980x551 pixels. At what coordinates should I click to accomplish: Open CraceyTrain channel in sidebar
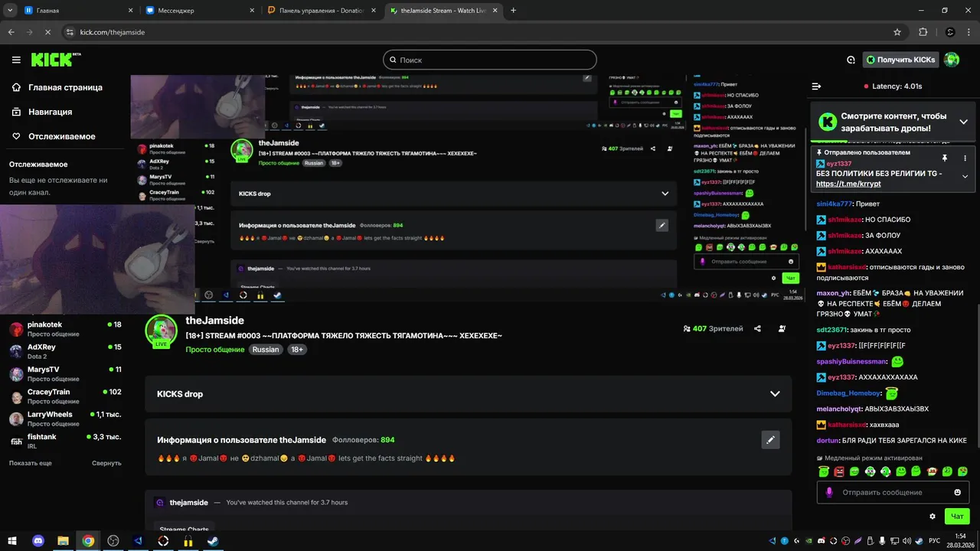65,396
